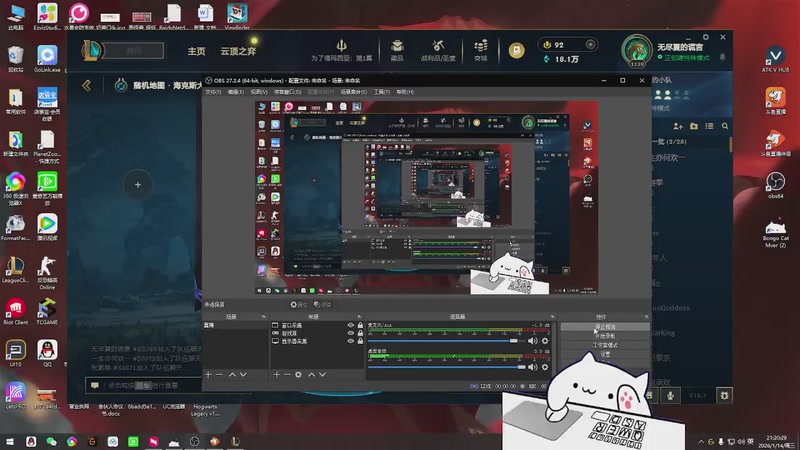Click the plus button beside 92 RP
The width and height of the screenshot is (800, 450).
click(x=590, y=44)
